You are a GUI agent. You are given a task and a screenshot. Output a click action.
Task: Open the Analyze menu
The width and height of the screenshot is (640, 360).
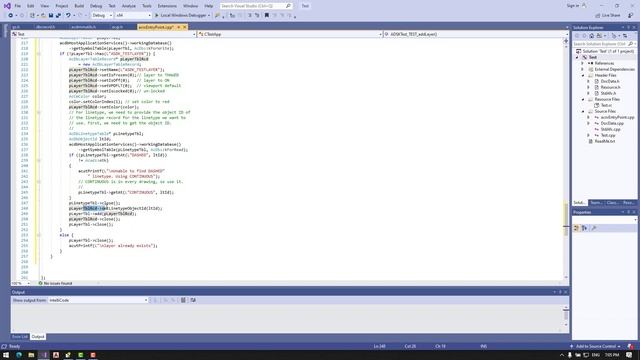pyautogui.click(x=129, y=6)
